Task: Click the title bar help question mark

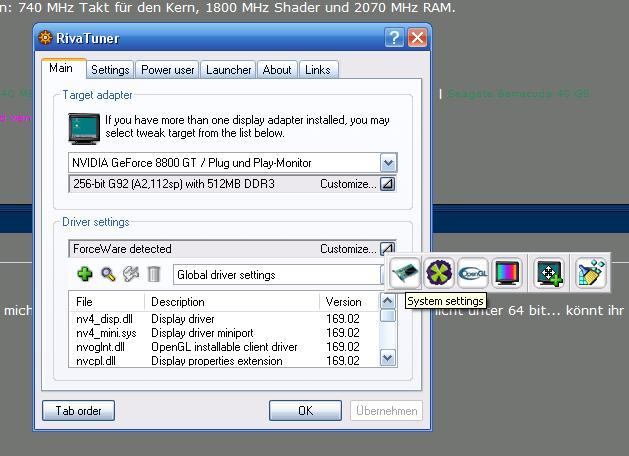Action: click(x=394, y=38)
